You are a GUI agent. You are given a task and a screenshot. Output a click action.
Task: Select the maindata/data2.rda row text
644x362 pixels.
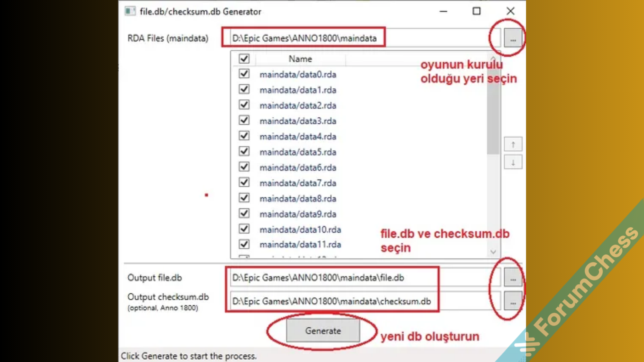298,106
